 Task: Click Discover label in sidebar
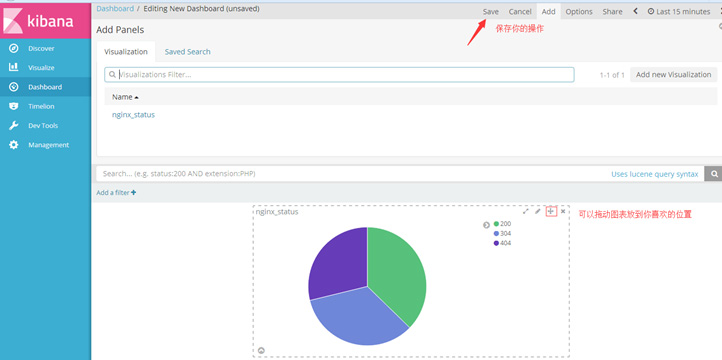41,48
